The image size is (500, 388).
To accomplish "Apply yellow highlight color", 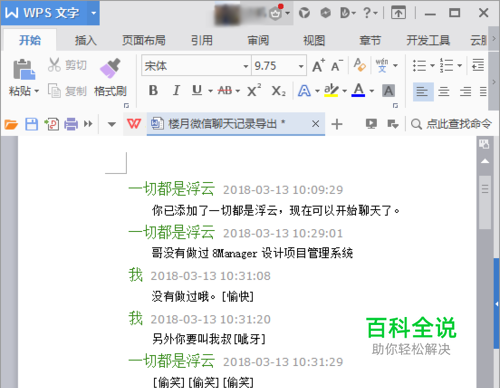I will click(x=331, y=90).
